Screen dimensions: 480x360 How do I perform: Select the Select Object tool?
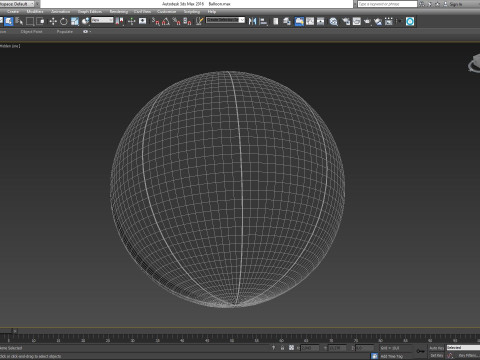tap(9, 21)
